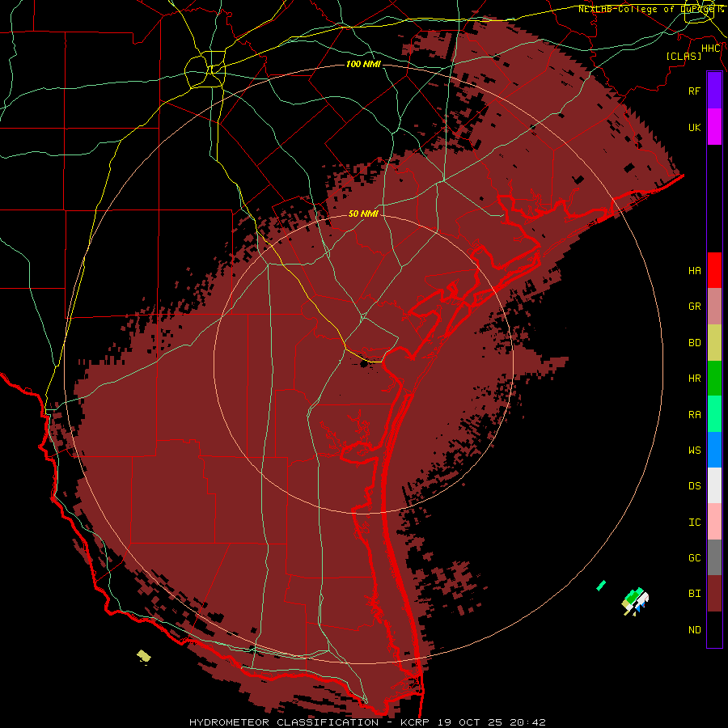728x728 pixels.
Task: Click the ND black legend swatch
Action: 714,629
